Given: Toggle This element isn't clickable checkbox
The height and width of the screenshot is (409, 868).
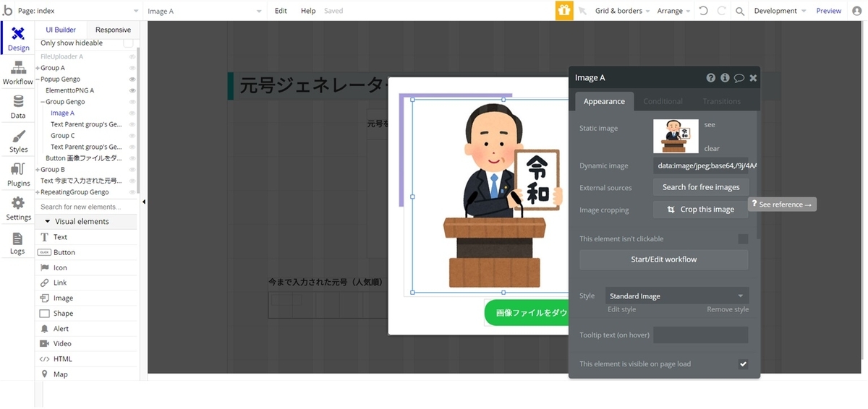Looking at the screenshot, I should [x=743, y=239].
